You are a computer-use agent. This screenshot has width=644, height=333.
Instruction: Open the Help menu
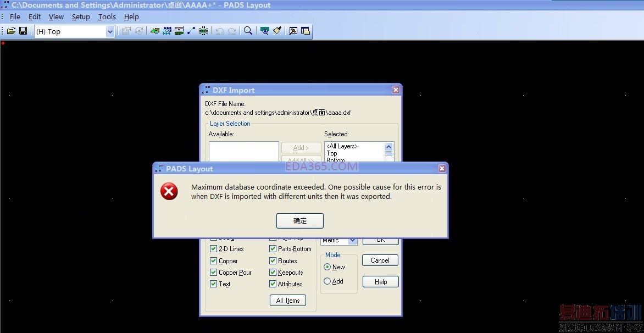point(131,17)
